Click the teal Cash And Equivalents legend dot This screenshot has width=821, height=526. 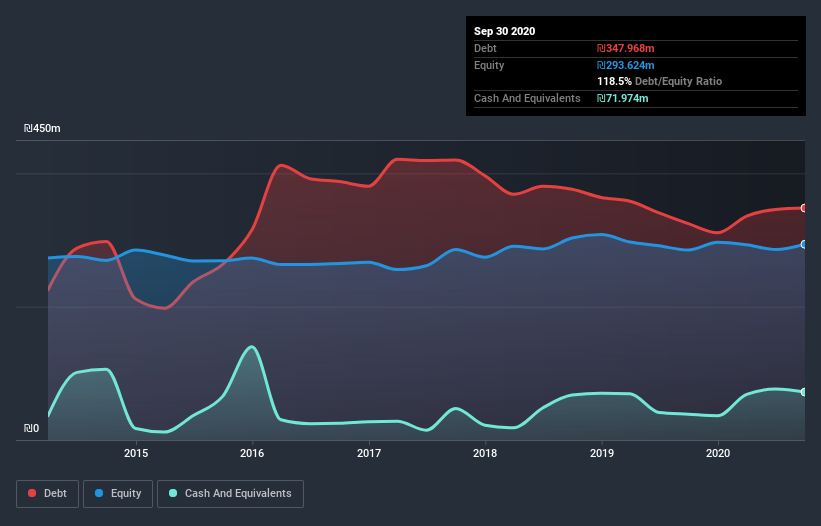click(173, 493)
